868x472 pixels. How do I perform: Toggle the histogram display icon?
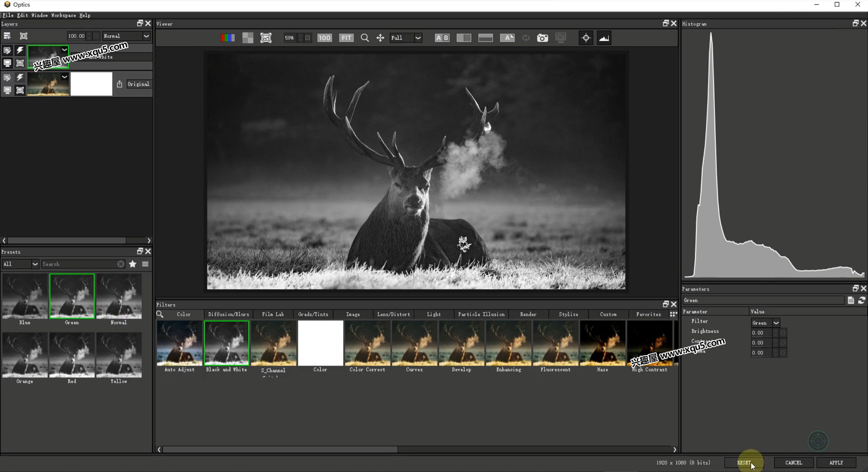[604, 38]
